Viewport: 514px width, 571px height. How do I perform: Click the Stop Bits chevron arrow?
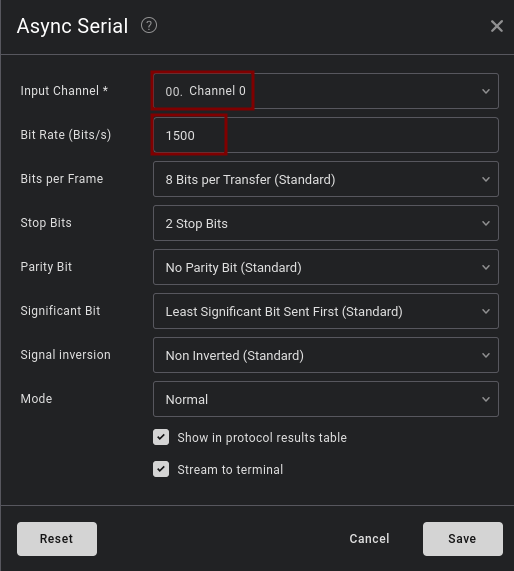(486, 223)
